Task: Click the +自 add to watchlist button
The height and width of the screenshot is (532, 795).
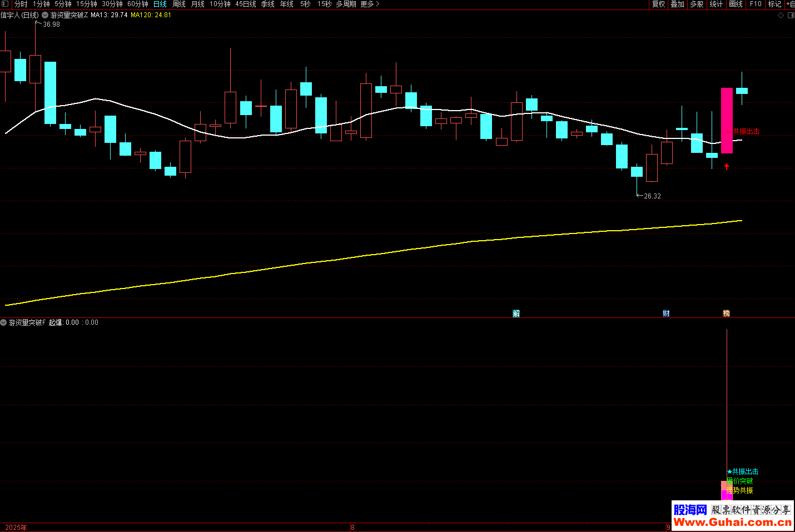Action: click(791, 4)
